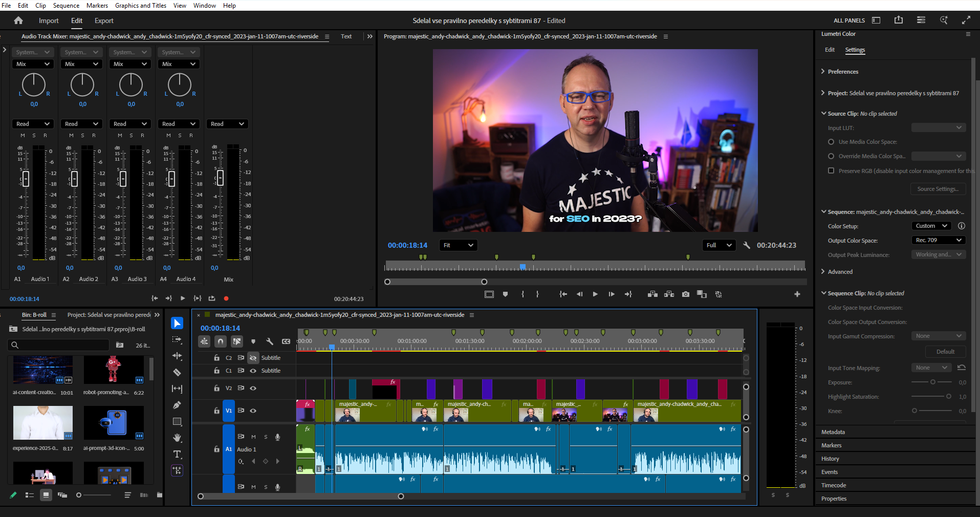The width and height of the screenshot is (980, 517).
Task: Select the Hand tool
Action: 177,438
